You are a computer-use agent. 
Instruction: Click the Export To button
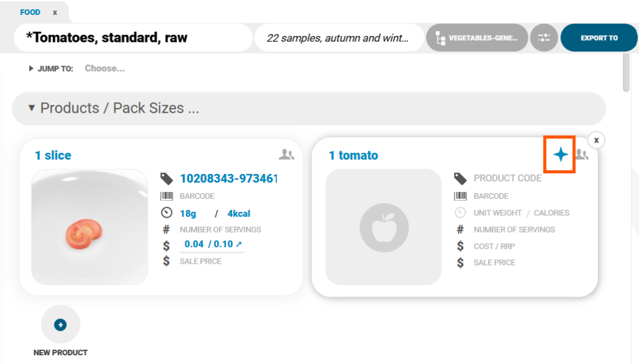point(598,38)
